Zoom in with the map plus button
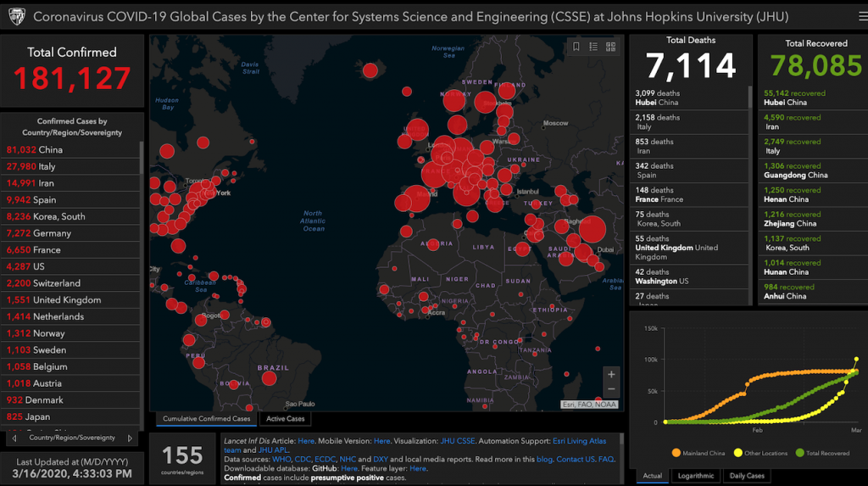 click(611, 375)
